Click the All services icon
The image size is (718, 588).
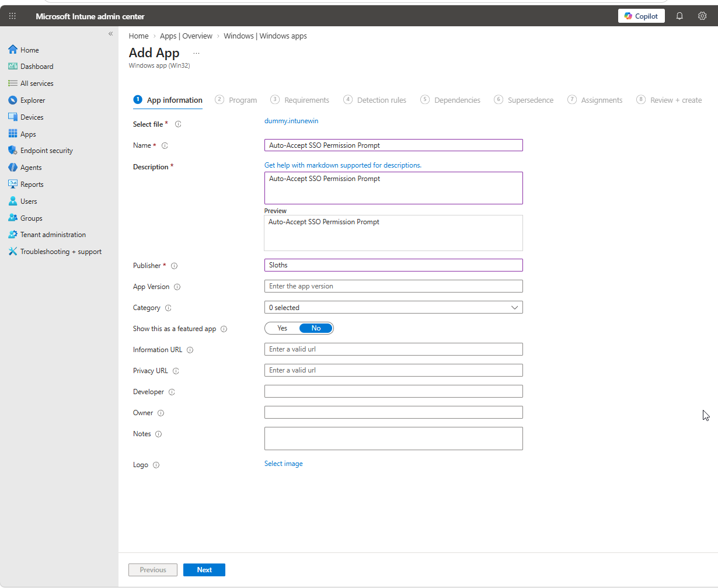13,83
